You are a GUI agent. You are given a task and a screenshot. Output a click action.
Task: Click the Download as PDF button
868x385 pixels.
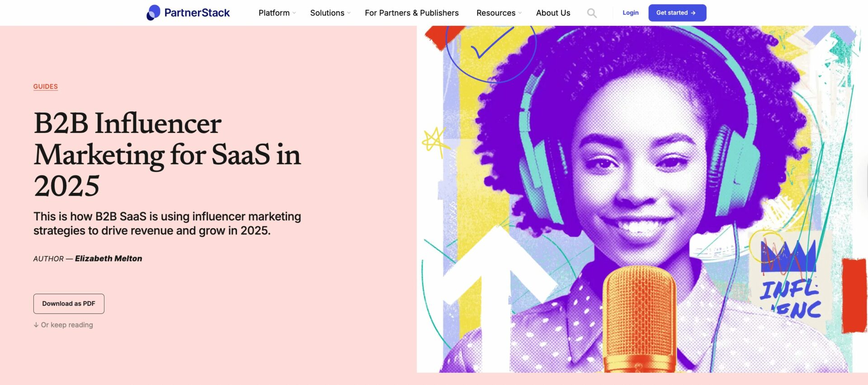click(x=69, y=304)
